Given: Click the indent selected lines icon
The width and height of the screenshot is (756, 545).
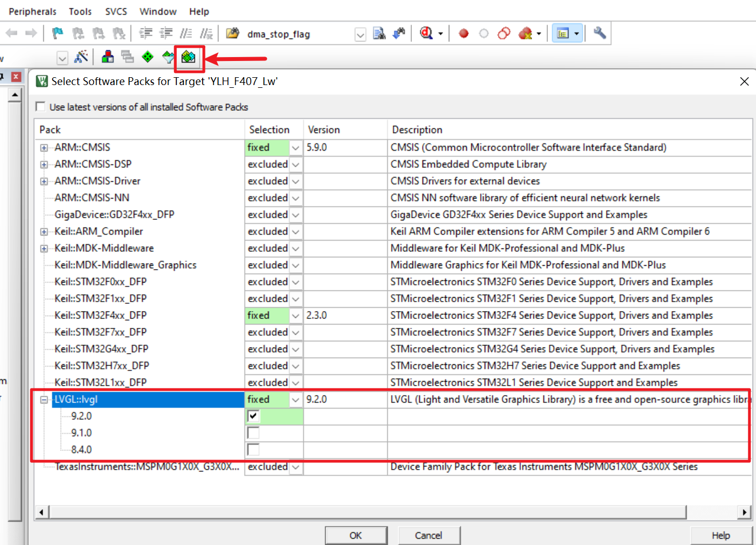Looking at the screenshot, I should tap(146, 34).
